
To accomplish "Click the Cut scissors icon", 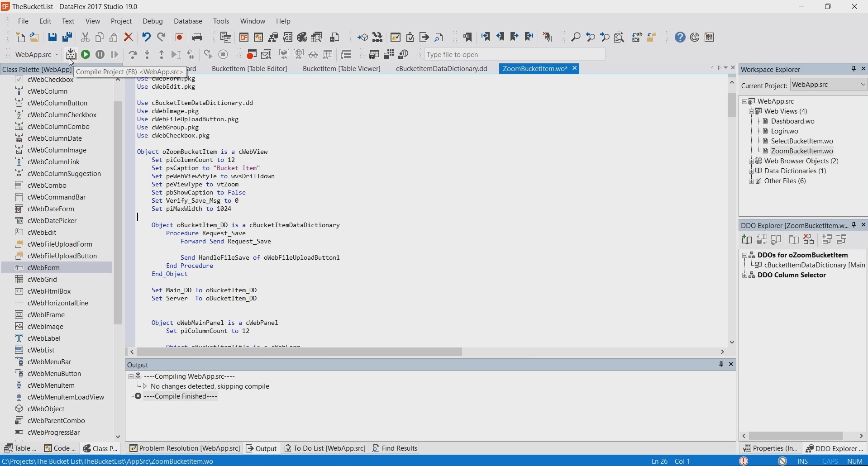I will 86,38.
